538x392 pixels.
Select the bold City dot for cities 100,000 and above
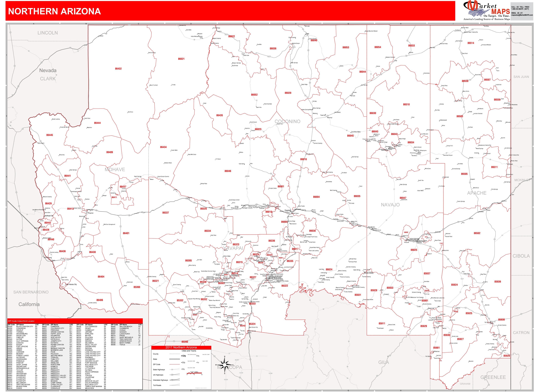[182, 356]
